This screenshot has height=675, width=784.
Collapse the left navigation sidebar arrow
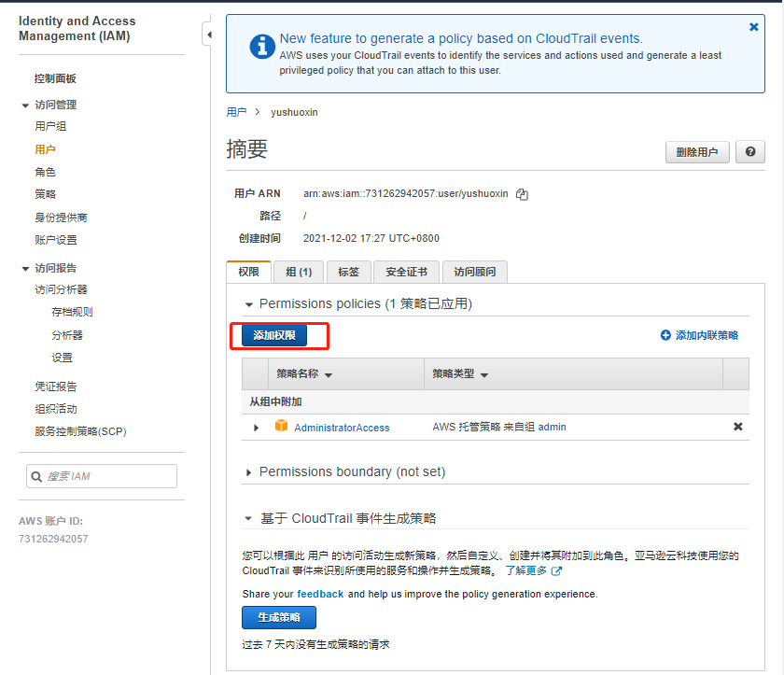[209, 35]
